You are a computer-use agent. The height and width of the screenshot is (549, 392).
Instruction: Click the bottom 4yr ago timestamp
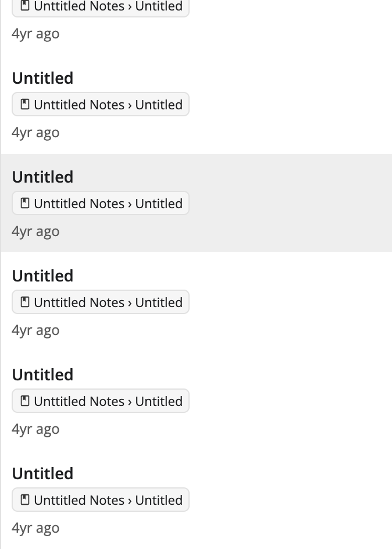[x=35, y=527]
